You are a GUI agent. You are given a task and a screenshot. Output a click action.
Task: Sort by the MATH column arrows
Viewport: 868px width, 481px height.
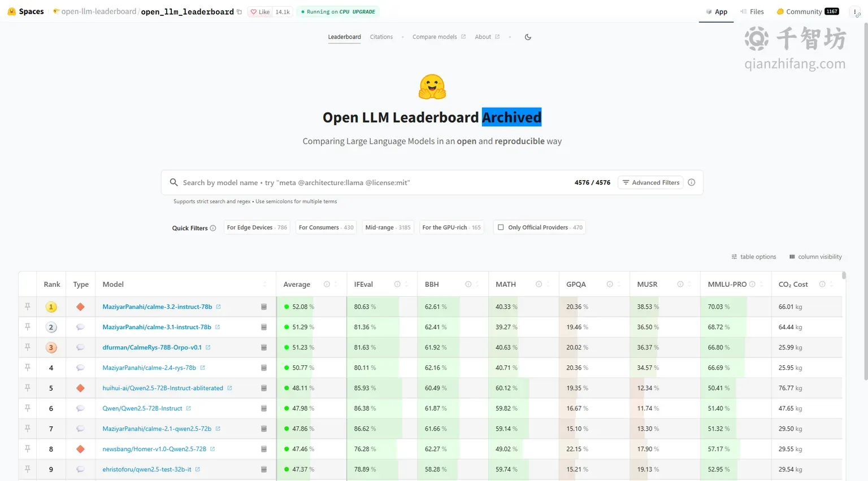coord(548,284)
